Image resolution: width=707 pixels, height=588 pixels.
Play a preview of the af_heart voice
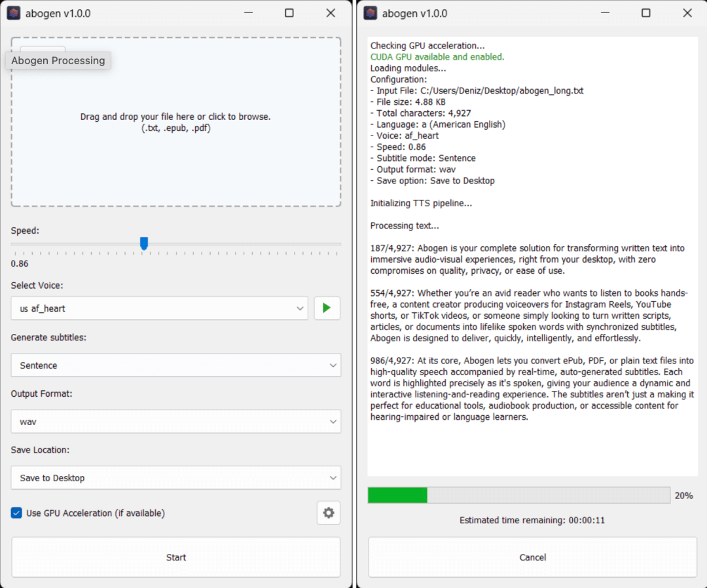[x=327, y=308]
